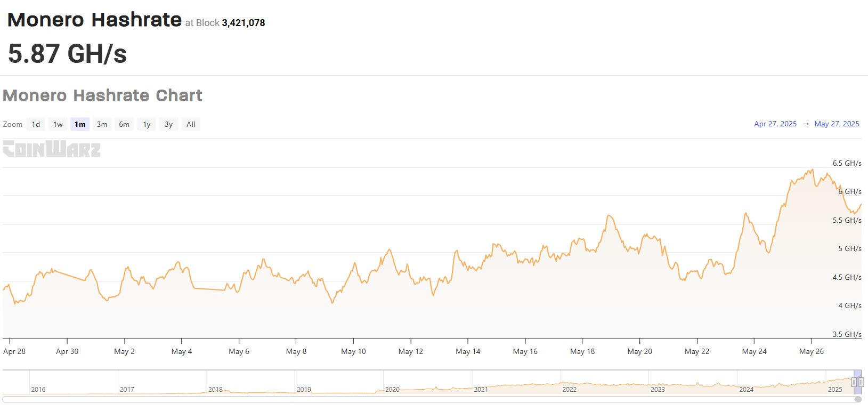Image resolution: width=868 pixels, height=411 pixels.
Task: Click the block number 3,421,078
Action: point(244,23)
